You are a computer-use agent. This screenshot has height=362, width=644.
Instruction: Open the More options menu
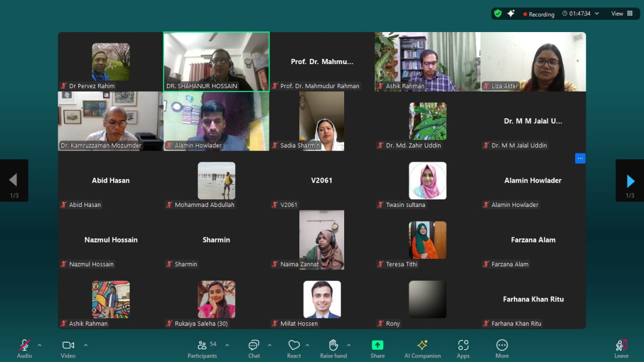tap(501, 348)
